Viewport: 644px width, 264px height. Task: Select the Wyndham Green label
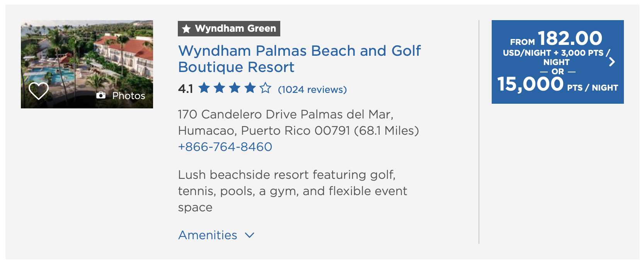pos(236,28)
